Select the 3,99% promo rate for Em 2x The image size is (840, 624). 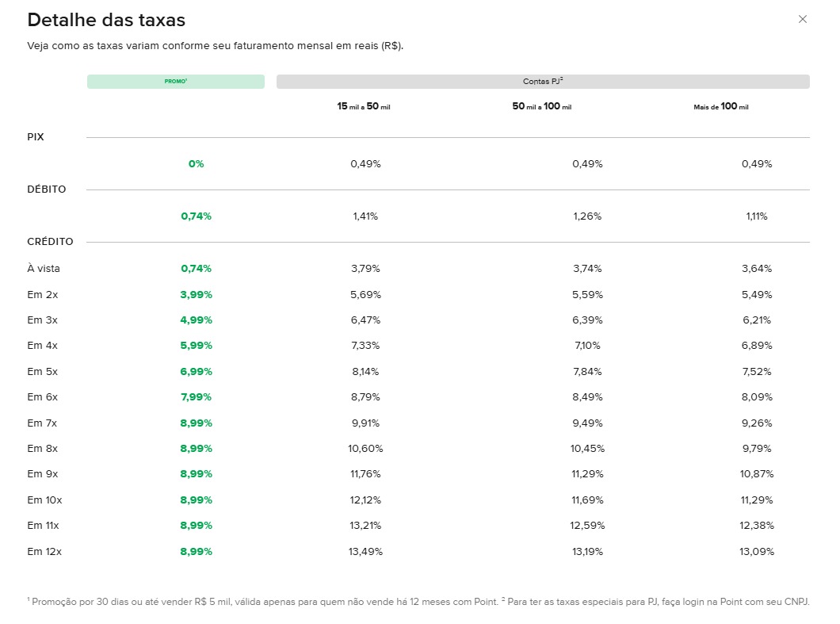pyautogui.click(x=196, y=295)
